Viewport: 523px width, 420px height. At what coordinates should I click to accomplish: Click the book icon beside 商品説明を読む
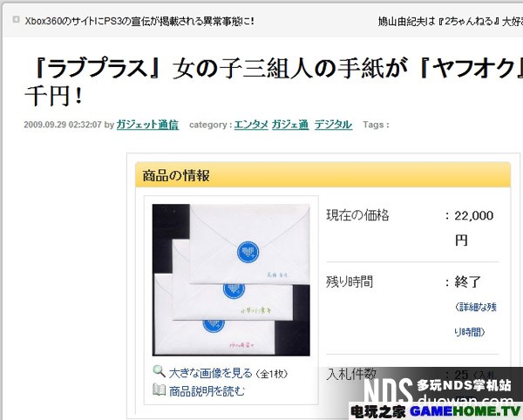tap(159, 390)
